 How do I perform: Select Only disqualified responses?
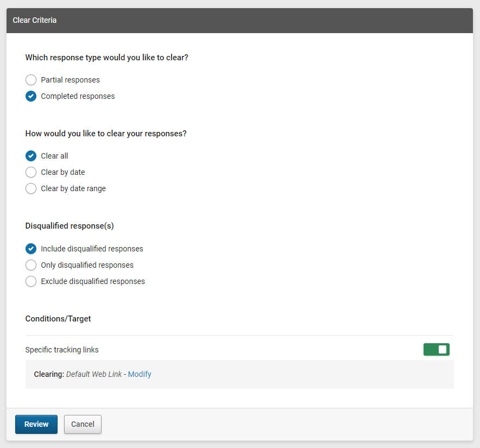(x=31, y=265)
